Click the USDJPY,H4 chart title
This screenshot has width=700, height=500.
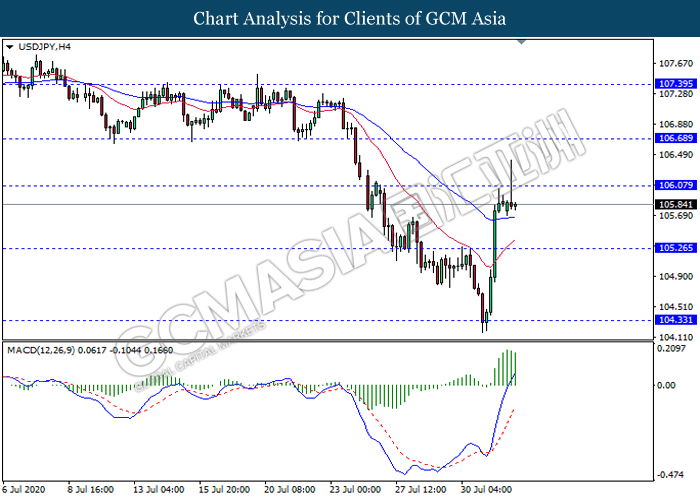click(x=44, y=47)
